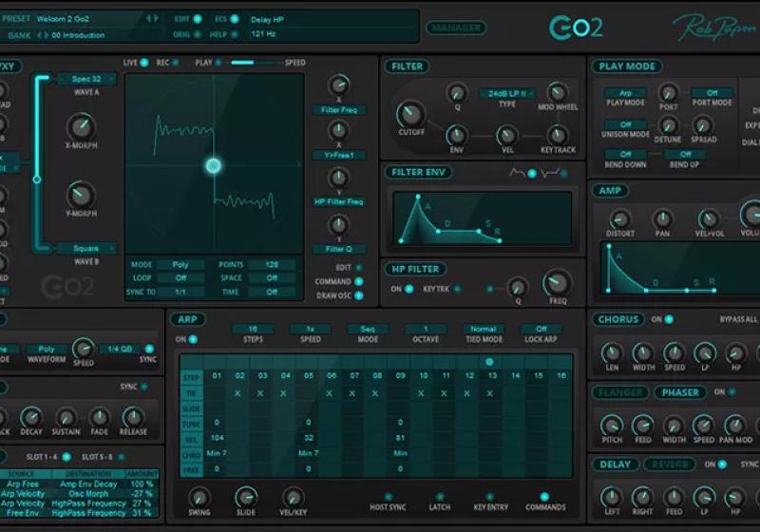Switch to the DELAY tab
This screenshot has width=760, height=532.
615,465
